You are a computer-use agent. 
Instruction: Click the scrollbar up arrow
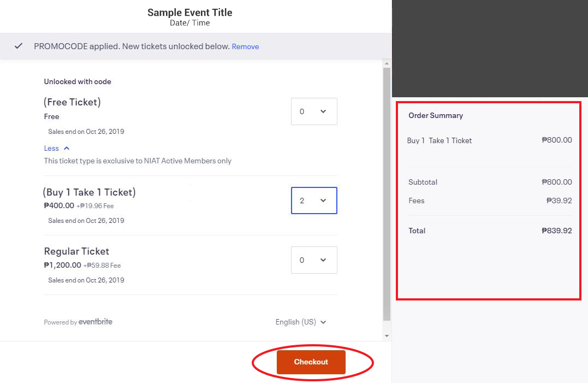387,63
